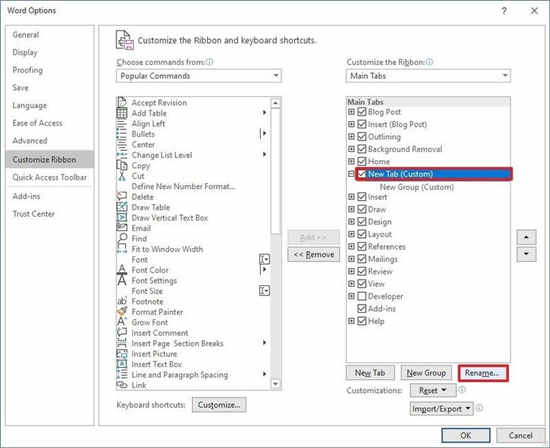Switch to Quick Access Toolbar page

pos(49,177)
